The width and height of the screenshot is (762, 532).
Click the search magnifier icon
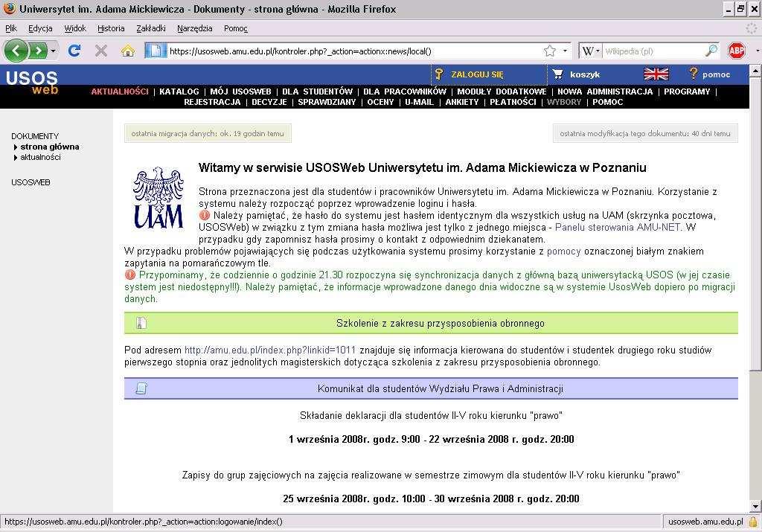tap(711, 51)
